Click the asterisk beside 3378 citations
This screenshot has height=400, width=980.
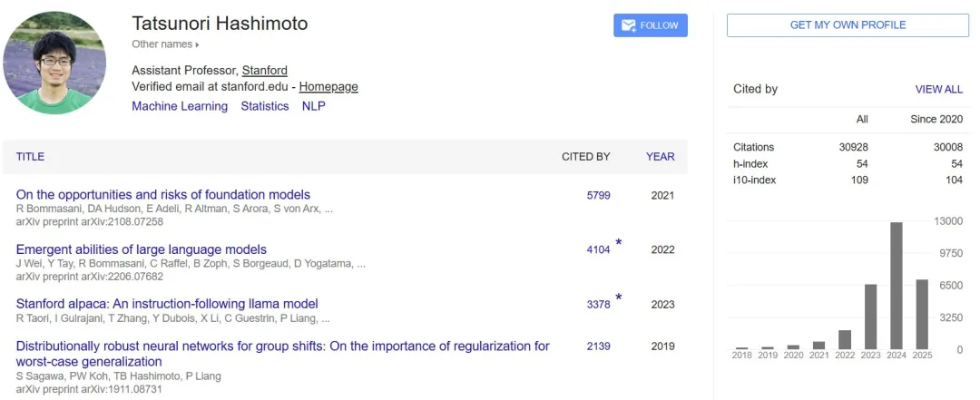point(619,297)
